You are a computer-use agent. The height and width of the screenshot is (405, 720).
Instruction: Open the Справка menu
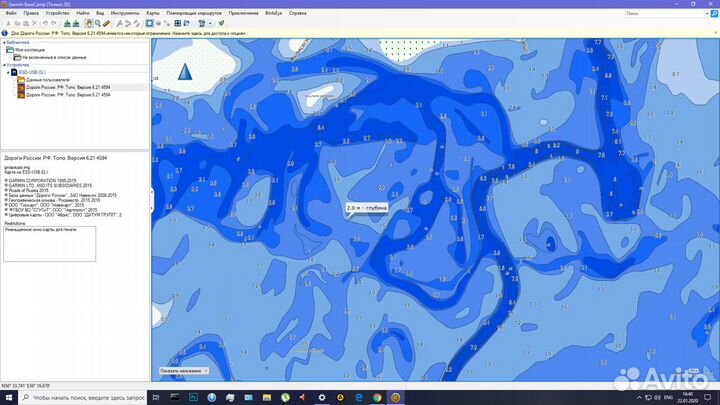click(x=298, y=13)
